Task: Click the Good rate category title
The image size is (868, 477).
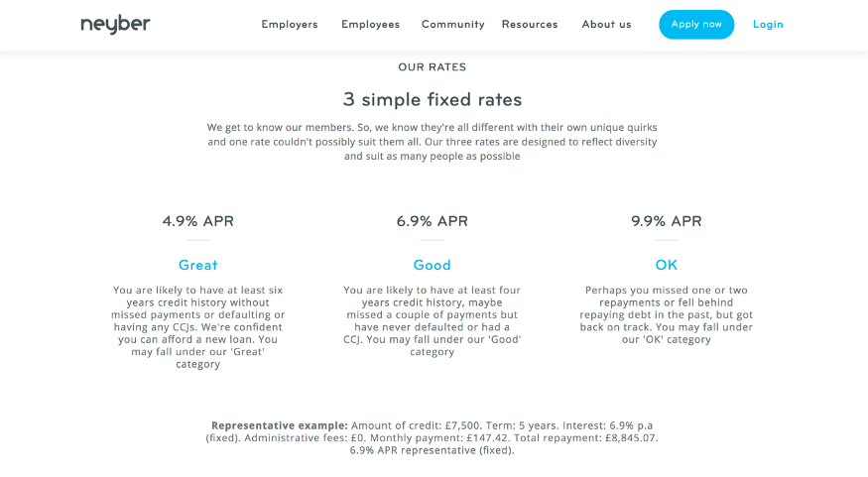Action: [433, 265]
